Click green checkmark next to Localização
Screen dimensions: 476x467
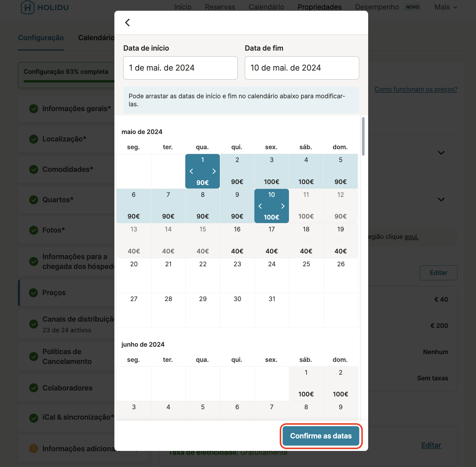pyautogui.click(x=33, y=139)
